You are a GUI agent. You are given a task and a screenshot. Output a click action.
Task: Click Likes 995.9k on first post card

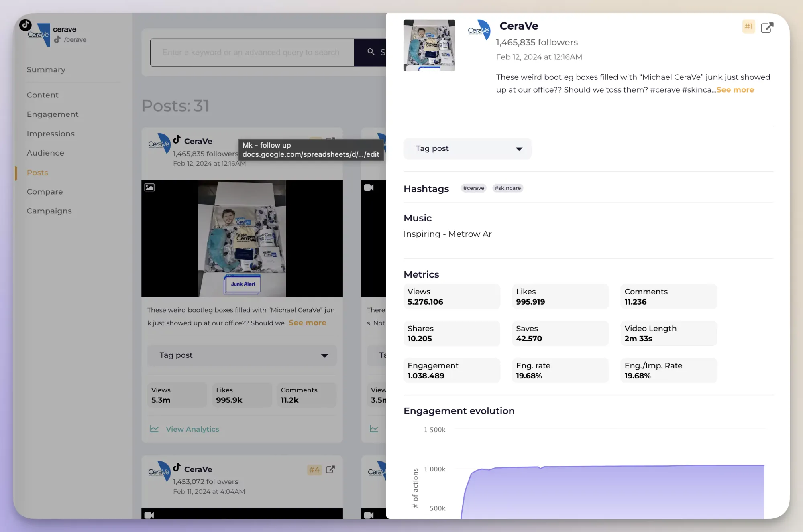242,395
